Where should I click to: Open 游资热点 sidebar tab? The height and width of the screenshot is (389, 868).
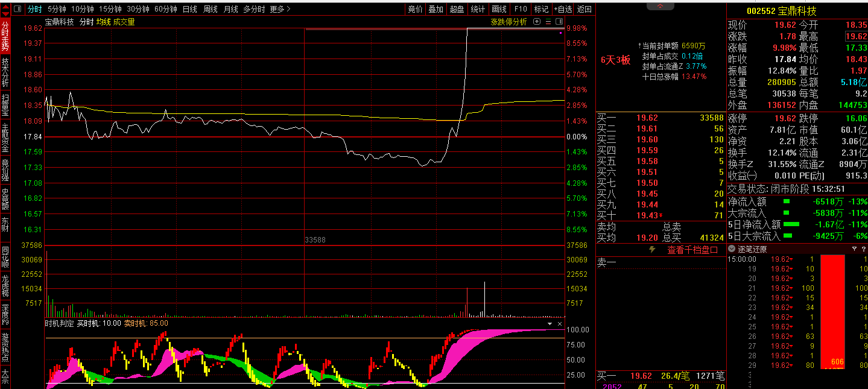pos(5,348)
